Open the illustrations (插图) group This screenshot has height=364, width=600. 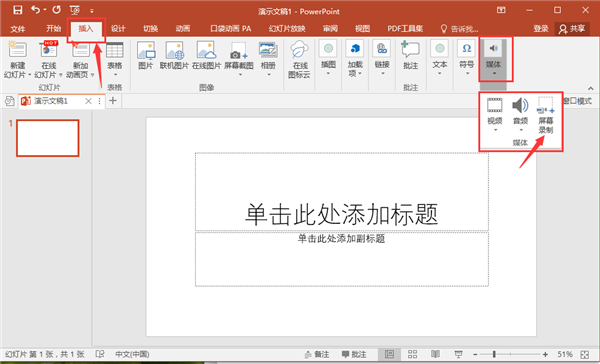click(x=328, y=58)
